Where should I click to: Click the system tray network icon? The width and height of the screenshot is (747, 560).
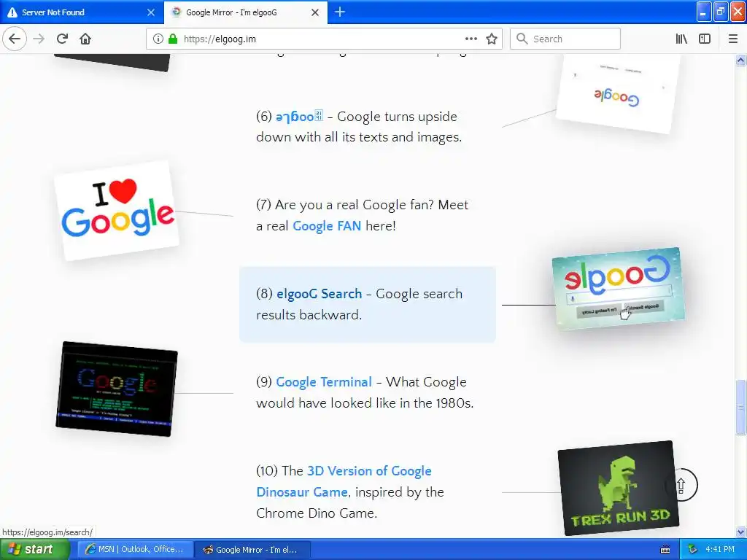693,550
